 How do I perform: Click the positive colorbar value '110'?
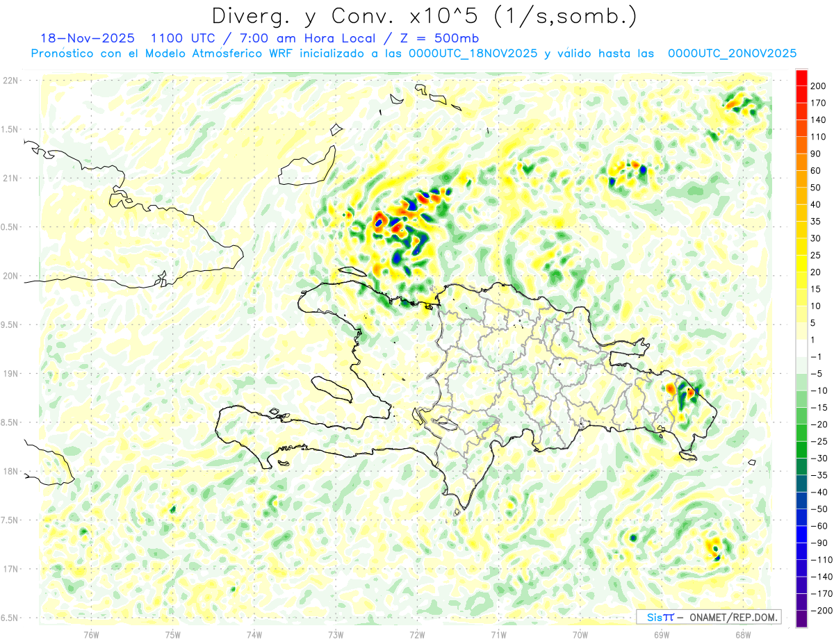pos(818,136)
